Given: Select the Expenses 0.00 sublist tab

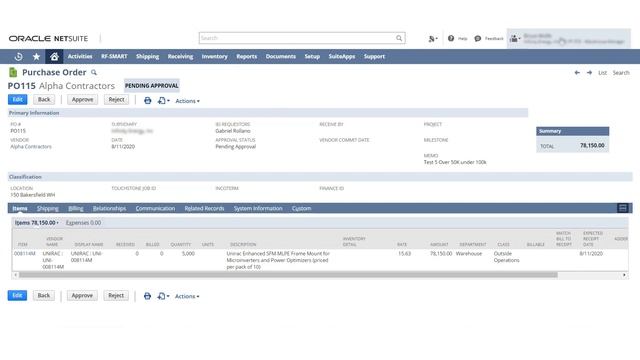Looking at the screenshot, I should [83, 223].
